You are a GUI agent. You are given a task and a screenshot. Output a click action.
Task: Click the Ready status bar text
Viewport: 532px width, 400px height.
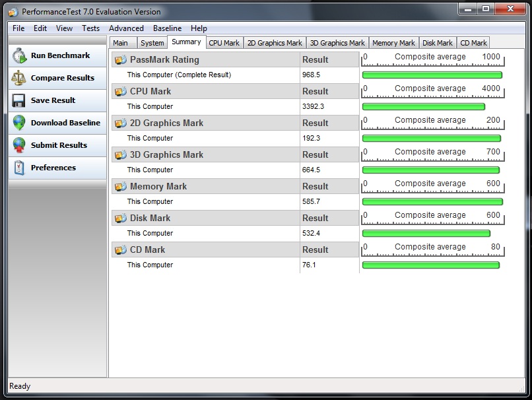tap(20, 386)
